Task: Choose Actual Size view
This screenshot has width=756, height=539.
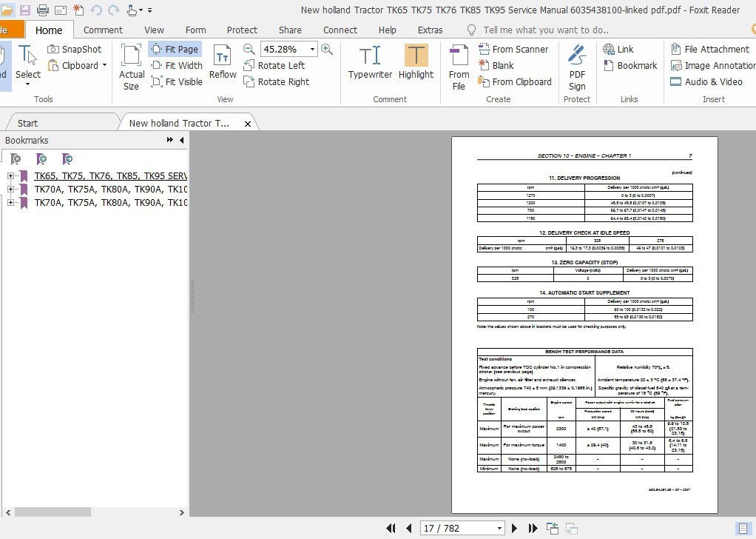Action: pos(131,67)
